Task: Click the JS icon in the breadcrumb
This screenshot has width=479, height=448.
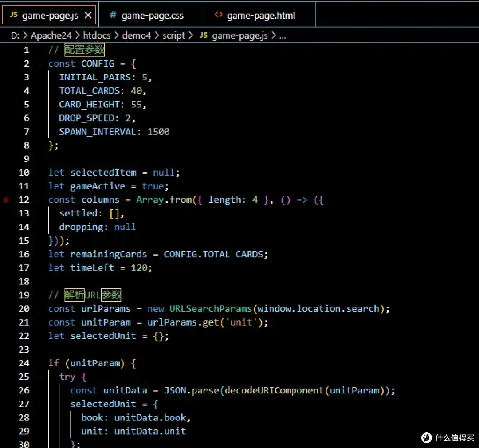Action: [204, 35]
